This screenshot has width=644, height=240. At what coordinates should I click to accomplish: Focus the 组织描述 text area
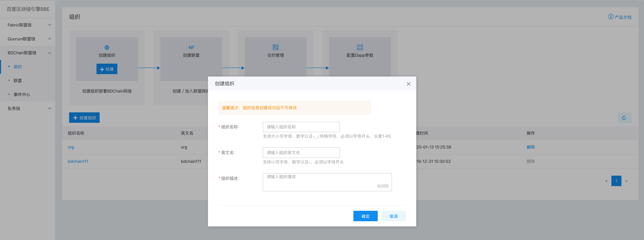pos(327,182)
